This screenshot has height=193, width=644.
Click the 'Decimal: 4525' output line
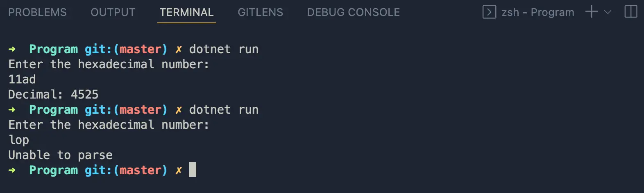click(53, 94)
